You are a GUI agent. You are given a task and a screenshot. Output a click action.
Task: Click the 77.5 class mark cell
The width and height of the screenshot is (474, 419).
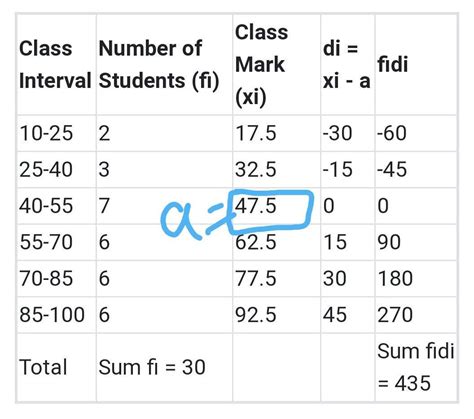[276, 278]
